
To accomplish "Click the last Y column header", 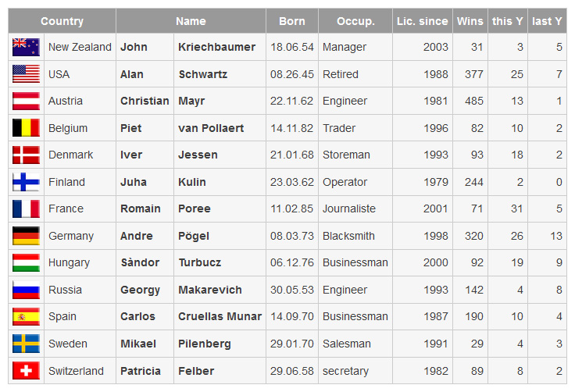I will 547,21.
